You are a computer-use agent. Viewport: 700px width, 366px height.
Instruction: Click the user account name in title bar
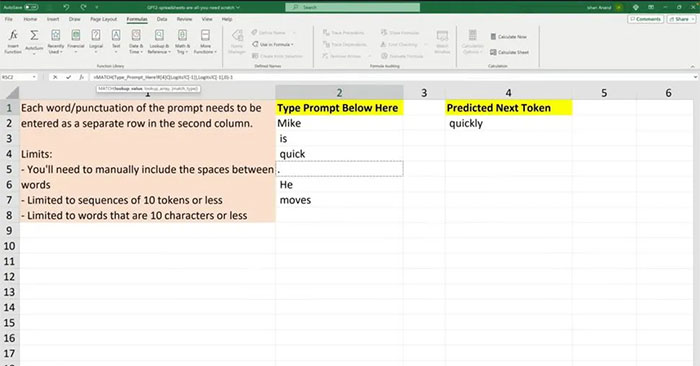599,7
